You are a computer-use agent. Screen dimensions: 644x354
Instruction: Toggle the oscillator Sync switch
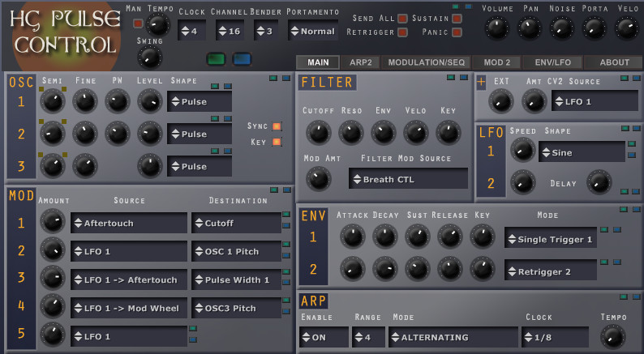(x=277, y=126)
